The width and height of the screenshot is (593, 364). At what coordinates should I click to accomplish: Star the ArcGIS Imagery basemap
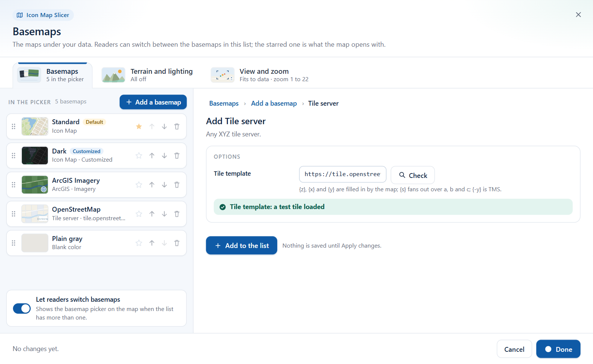(139, 185)
